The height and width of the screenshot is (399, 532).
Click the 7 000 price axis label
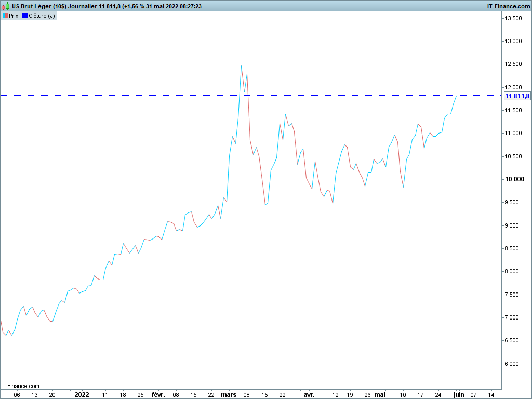pyautogui.click(x=512, y=317)
